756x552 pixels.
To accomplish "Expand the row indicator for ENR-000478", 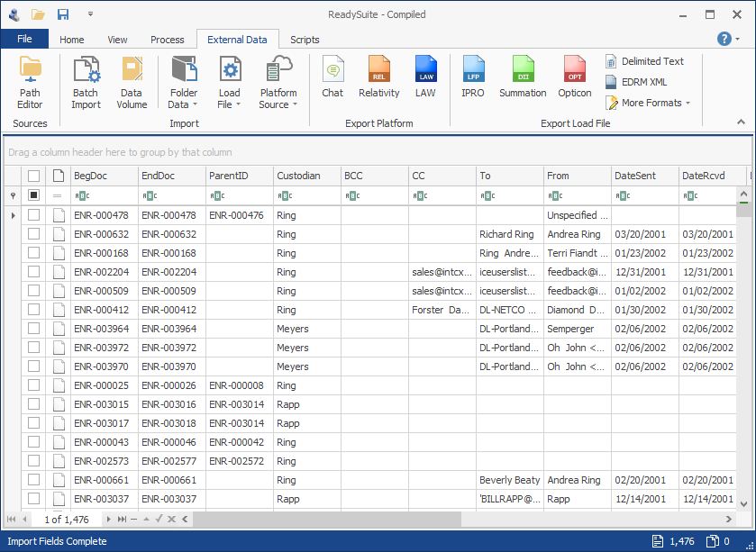I will pyautogui.click(x=13, y=215).
